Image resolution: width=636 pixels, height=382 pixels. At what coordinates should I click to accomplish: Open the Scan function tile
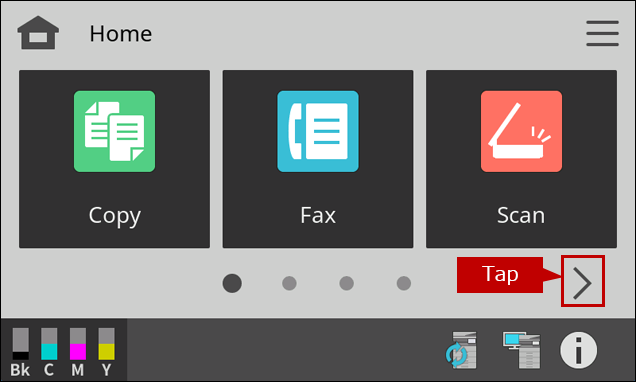click(521, 159)
